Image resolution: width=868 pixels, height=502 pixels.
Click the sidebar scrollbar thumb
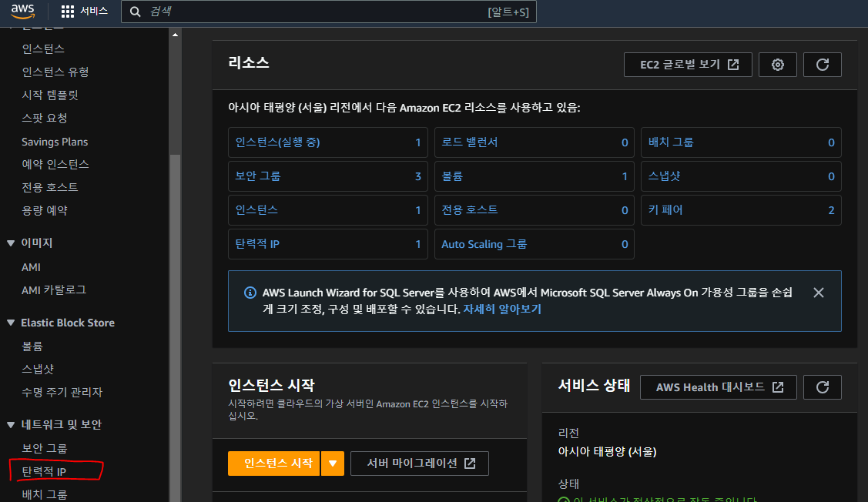[175, 326]
